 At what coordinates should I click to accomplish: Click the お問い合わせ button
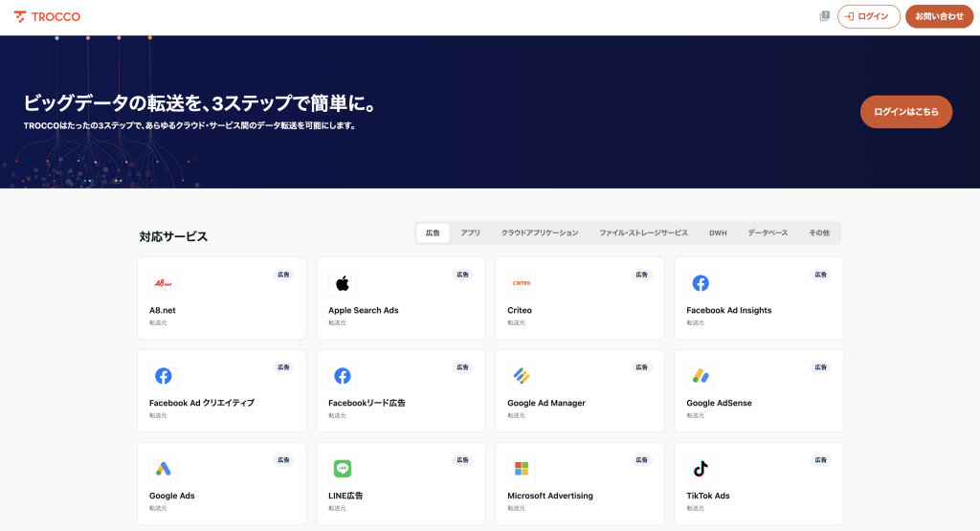click(940, 16)
